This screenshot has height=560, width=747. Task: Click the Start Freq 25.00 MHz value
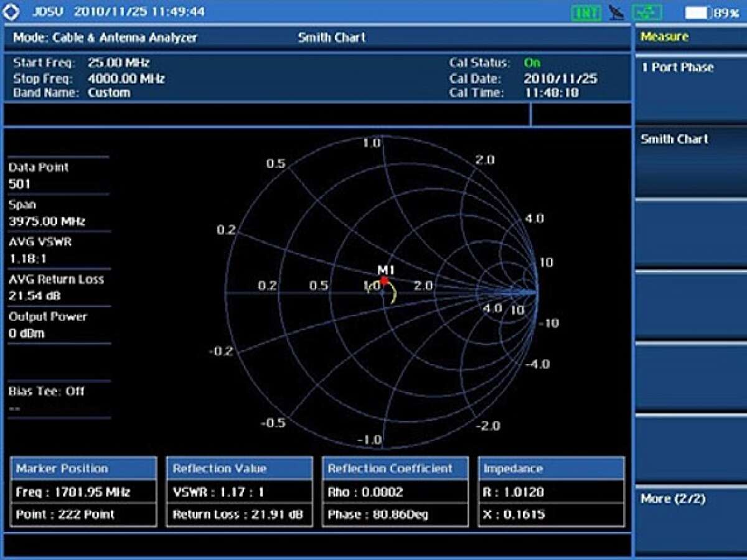(x=118, y=63)
